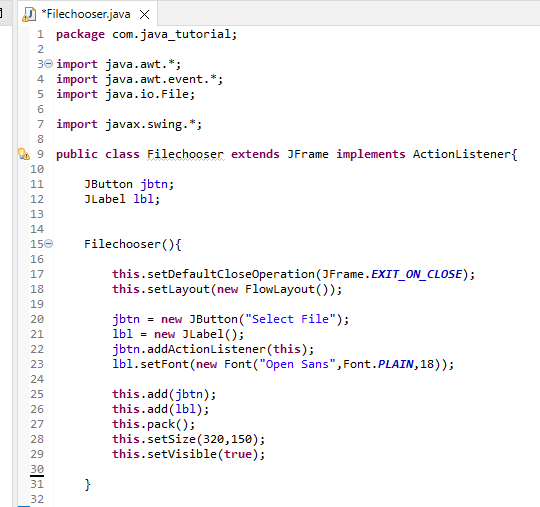The width and height of the screenshot is (540, 507).
Task: Click the closing brace on line 31
Action: click(x=87, y=484)
